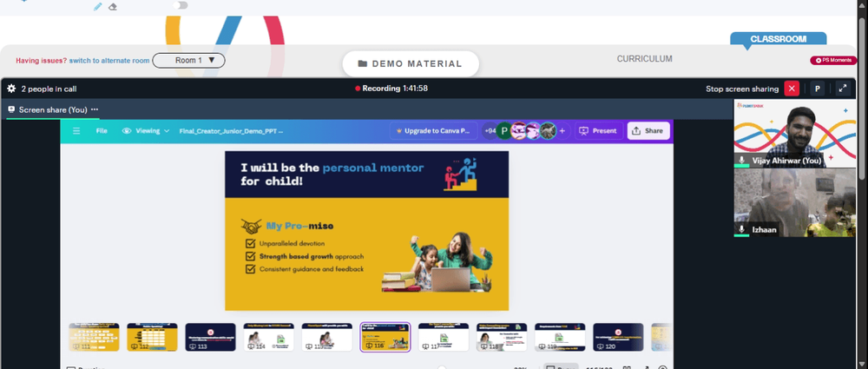Switch to the Curriculum tab
The image size is (868, 369).
pos(644,59)
